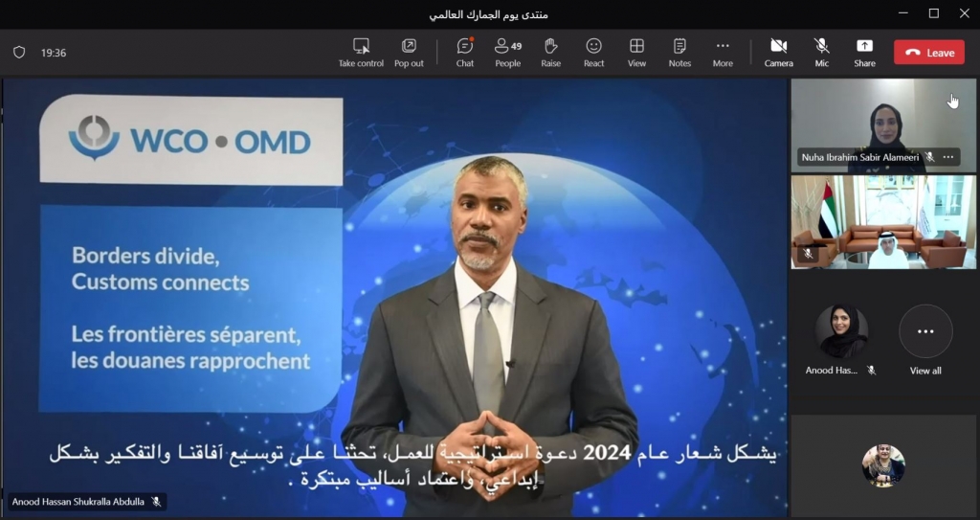Open the View layout options
Viewport: 980px width, 520px height.
[x=636, y=46]
